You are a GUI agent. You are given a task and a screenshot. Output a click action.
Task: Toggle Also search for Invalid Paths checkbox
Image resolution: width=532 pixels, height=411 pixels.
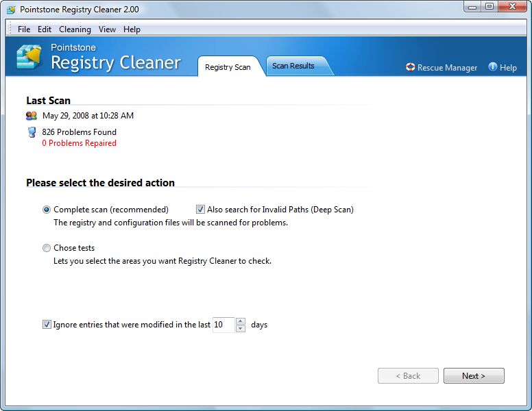200,209
